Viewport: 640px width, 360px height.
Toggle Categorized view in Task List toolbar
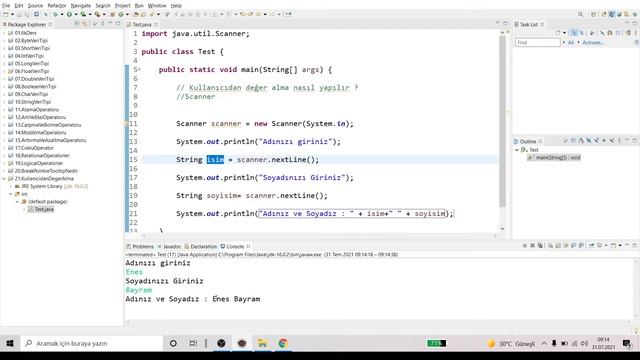tap(574, 33)
